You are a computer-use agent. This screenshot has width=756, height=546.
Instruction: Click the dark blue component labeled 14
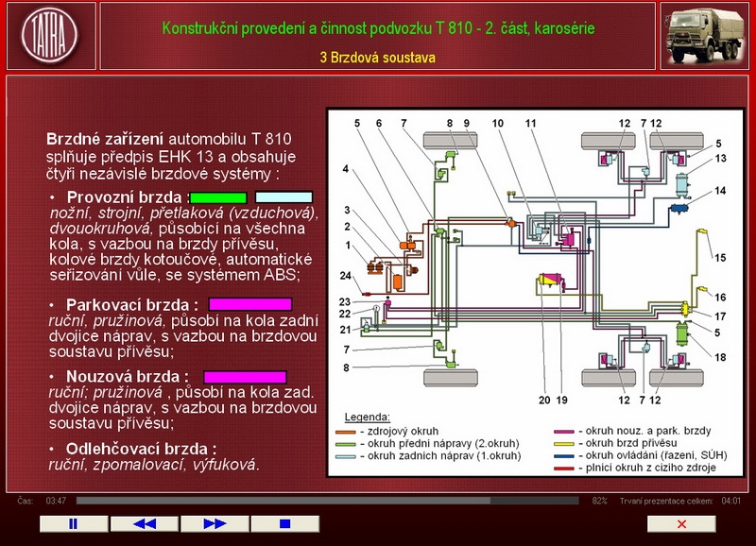tap(679, 208)
